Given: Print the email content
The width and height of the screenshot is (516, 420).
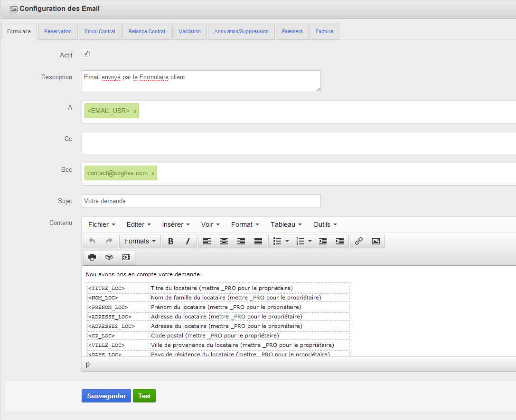Looking at the screenshot, I should (92, 257).
